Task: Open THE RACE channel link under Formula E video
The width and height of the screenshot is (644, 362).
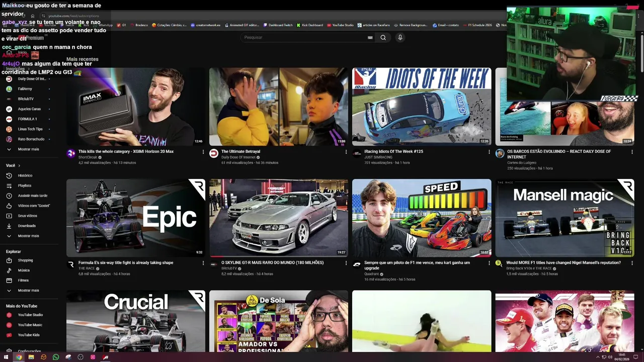Action: 87,268
